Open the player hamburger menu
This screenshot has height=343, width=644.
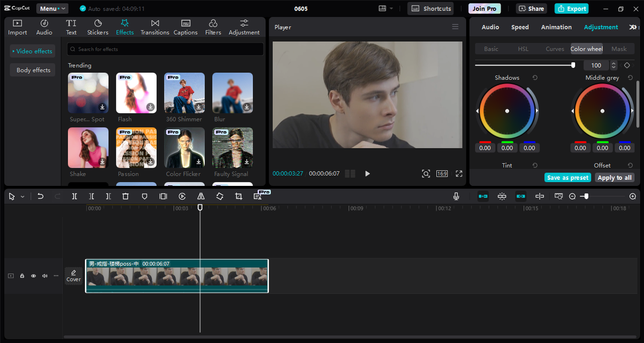[x=455, y=27]
